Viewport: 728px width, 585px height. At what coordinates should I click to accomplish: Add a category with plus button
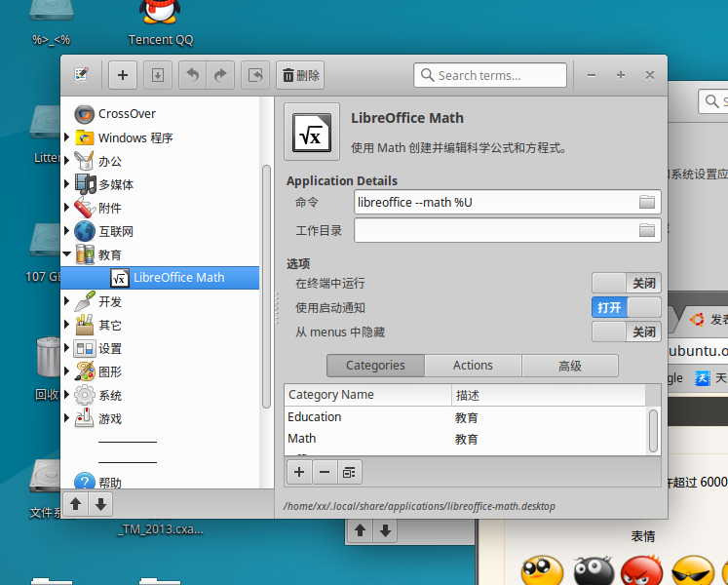point(299,473)
